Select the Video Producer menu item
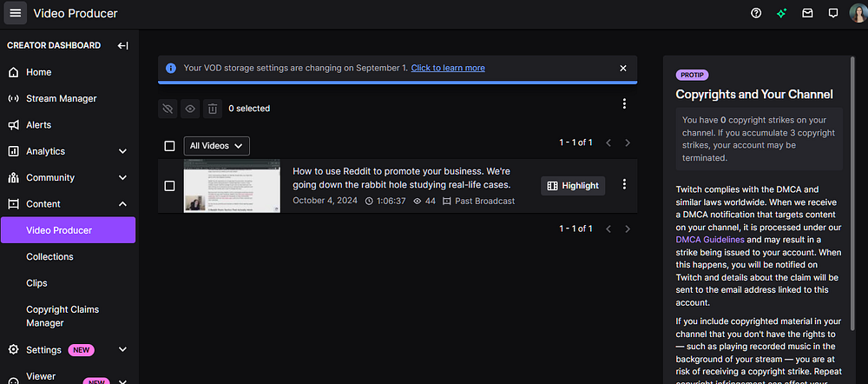 (68, 230)
